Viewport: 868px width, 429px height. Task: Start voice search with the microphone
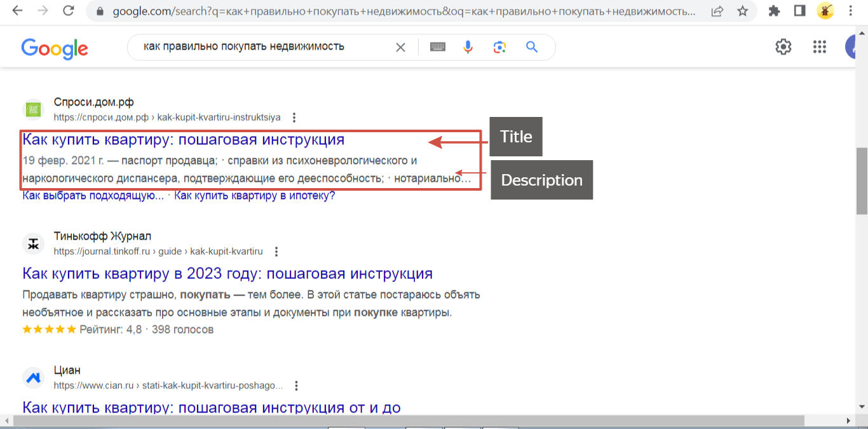[468, 47]
